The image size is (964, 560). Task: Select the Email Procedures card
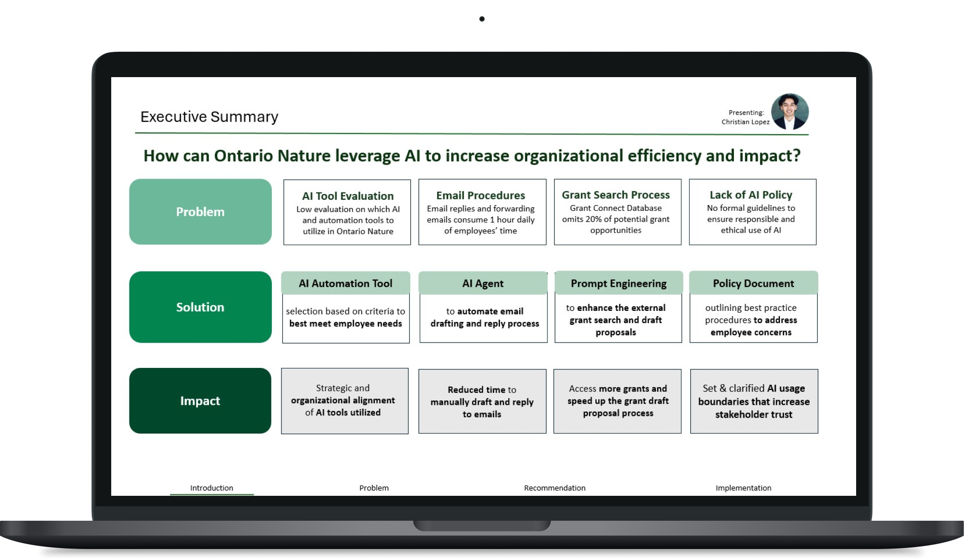[x=482, y=212]
